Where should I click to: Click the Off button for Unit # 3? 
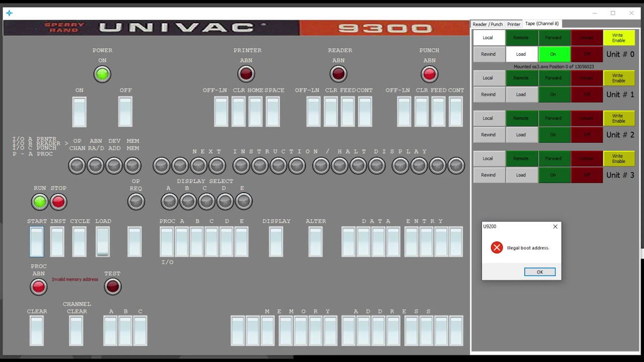pos(586,175)
